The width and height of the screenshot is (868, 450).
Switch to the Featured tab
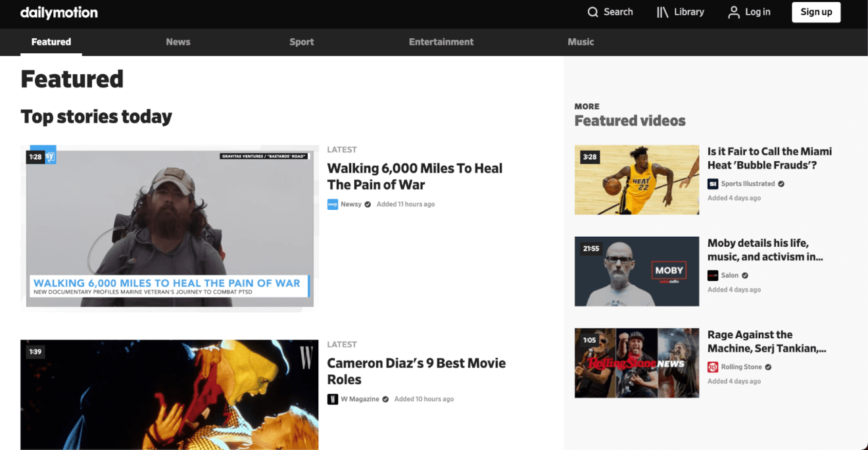[51, 41]
